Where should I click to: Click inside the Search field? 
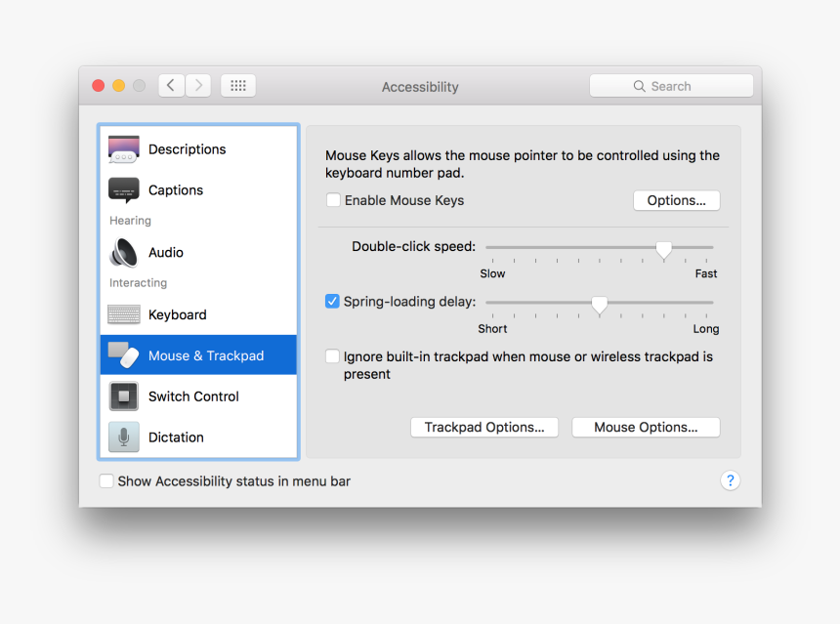[671, 86]
